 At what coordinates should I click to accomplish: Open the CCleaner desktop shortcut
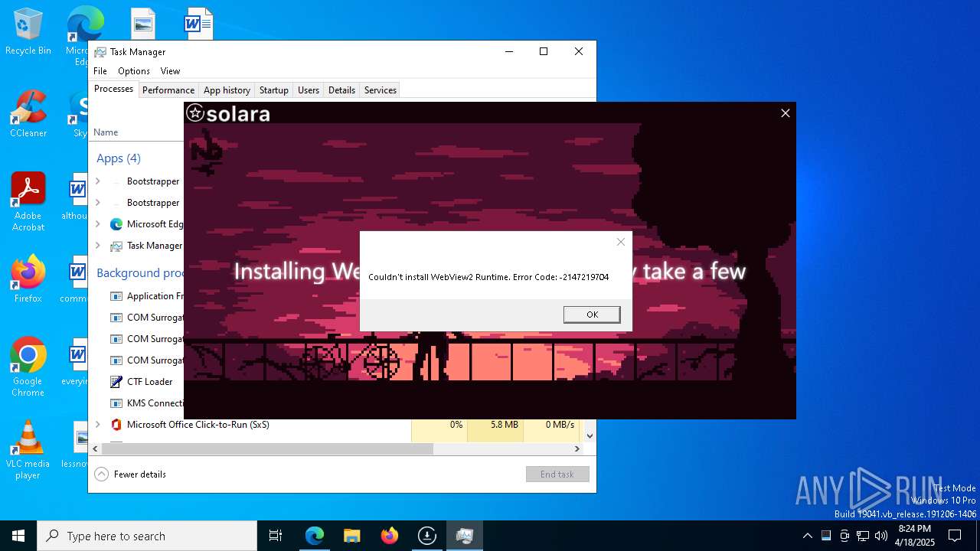[28, 115]
